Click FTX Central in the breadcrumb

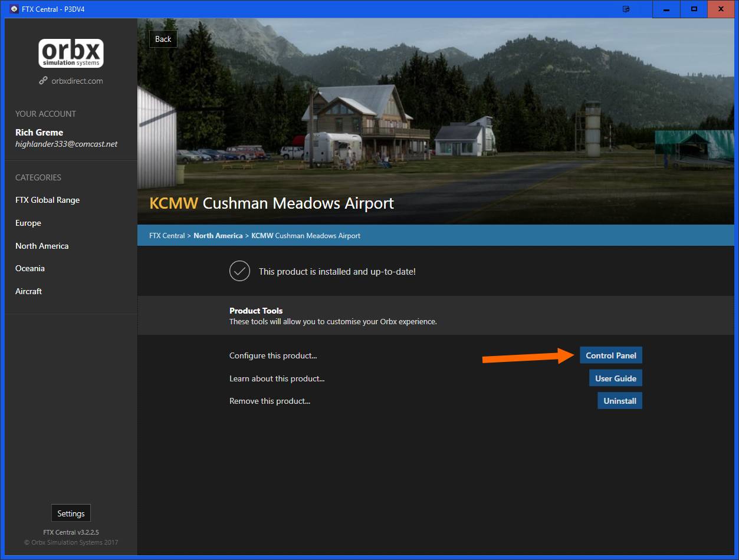click(167, 235)
